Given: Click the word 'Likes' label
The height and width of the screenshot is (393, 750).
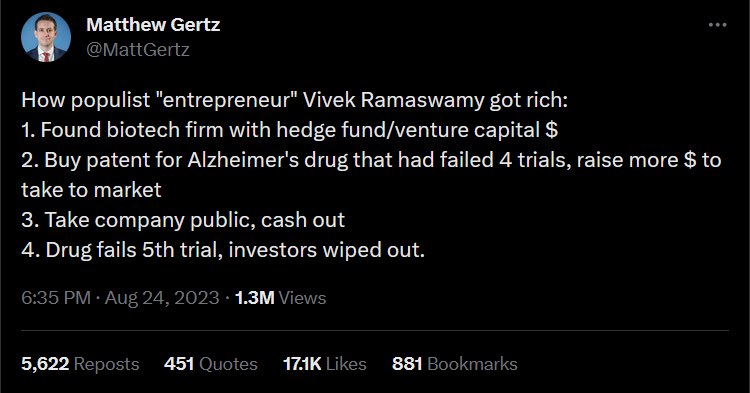Looking at the screenshot, I should (x=346, y=364).
